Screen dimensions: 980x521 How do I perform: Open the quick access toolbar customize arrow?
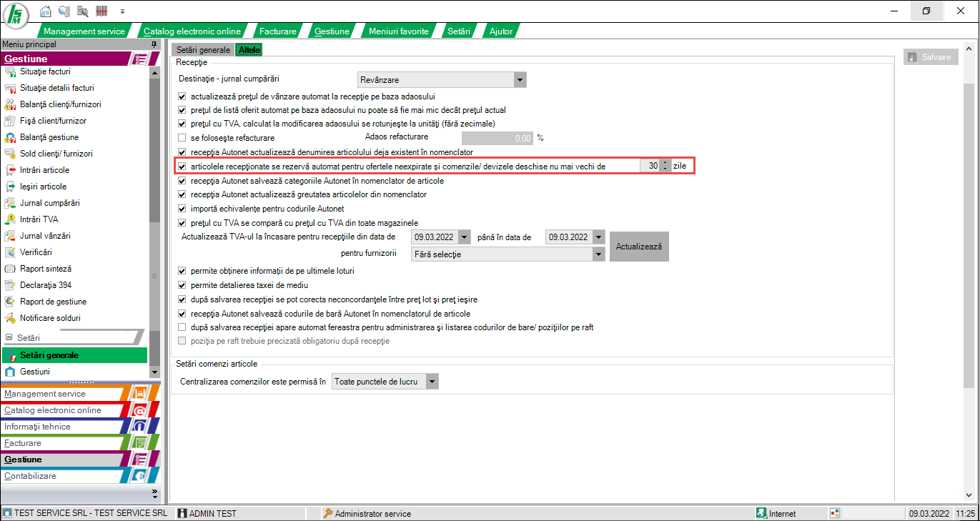pos(122,12)
